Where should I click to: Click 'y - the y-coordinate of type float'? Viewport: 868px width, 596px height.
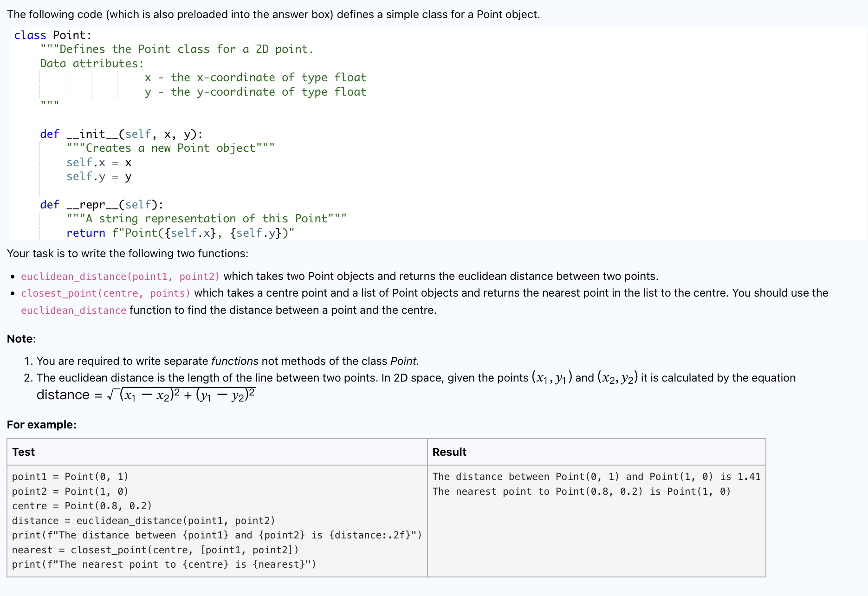pyautogui.click(x=255, y=92)
